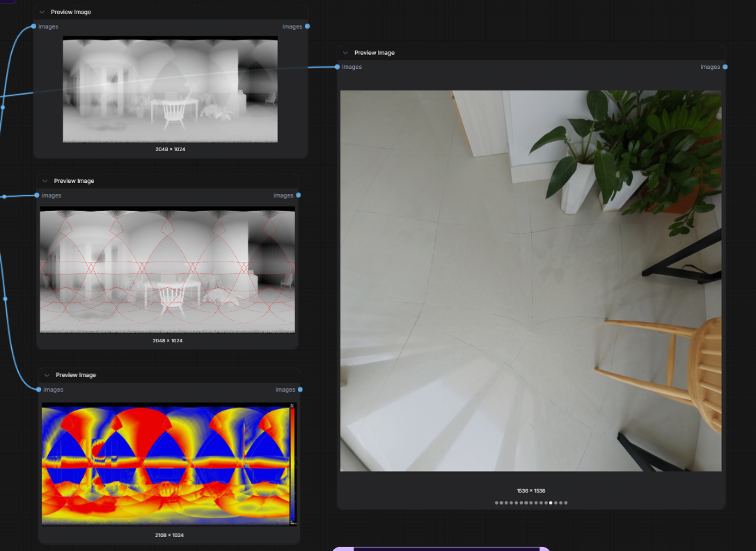Collapse the Preview Image node with red seam lines
756x551 pixels.
coord(45,181)
